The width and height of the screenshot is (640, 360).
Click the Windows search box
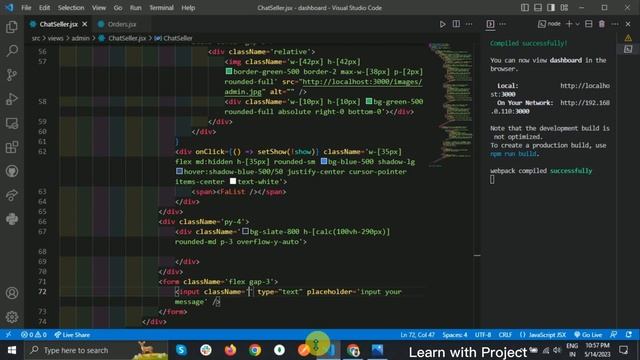coord(96,350)
